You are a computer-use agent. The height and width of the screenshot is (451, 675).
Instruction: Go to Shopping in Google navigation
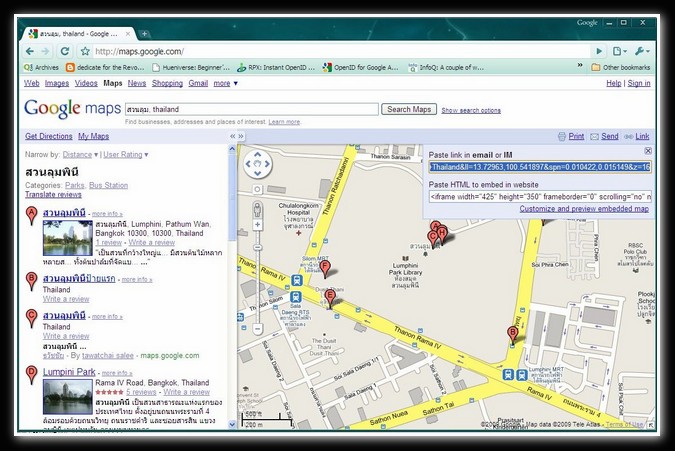click(x=167, y=83)
